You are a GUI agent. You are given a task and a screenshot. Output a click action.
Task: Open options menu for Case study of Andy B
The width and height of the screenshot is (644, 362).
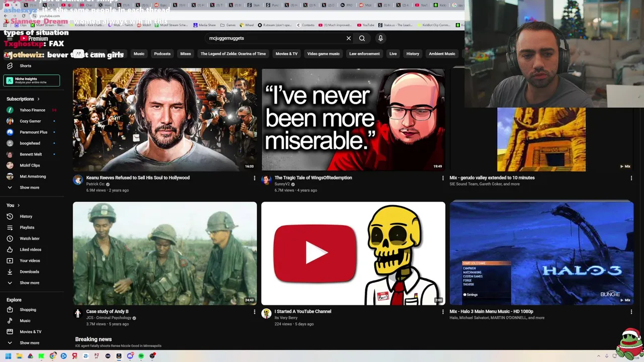(254, 312)
